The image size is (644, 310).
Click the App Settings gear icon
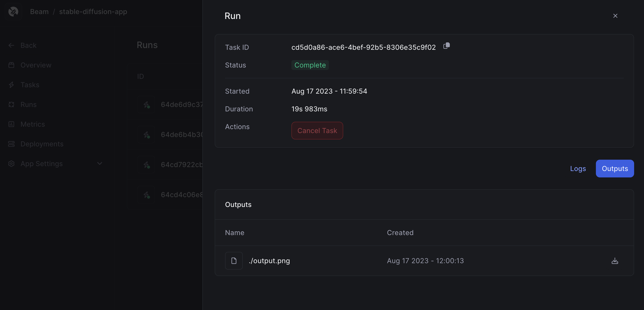click(11, 164)
